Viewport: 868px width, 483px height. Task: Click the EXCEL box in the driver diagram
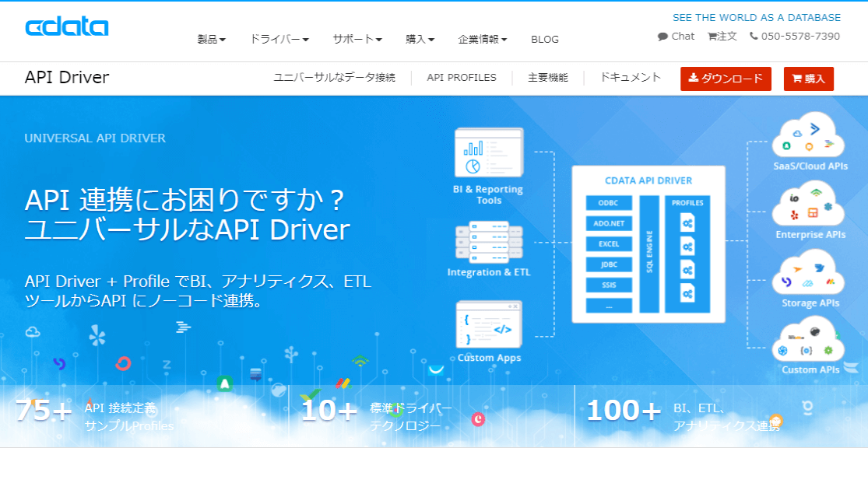click(x=608, y=244)
